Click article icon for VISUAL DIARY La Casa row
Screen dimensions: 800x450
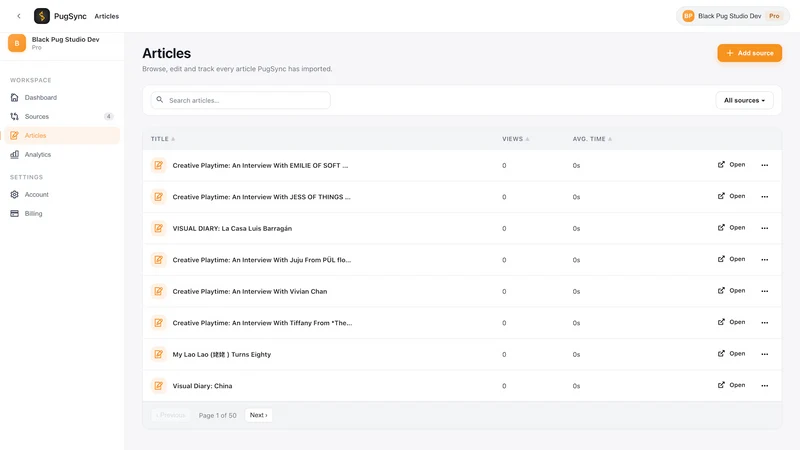coord(159,228)
